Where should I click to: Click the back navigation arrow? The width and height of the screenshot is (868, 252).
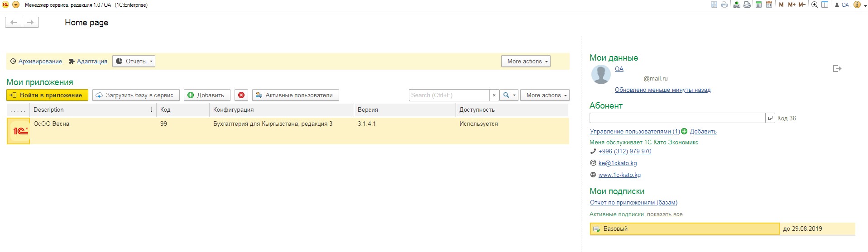click(x=14, y=23)
